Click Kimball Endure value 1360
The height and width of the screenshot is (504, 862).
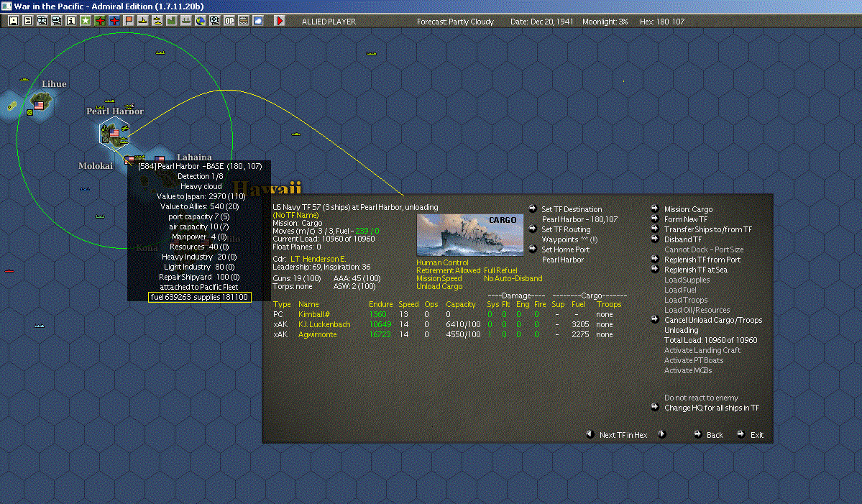tap(377, 314)
